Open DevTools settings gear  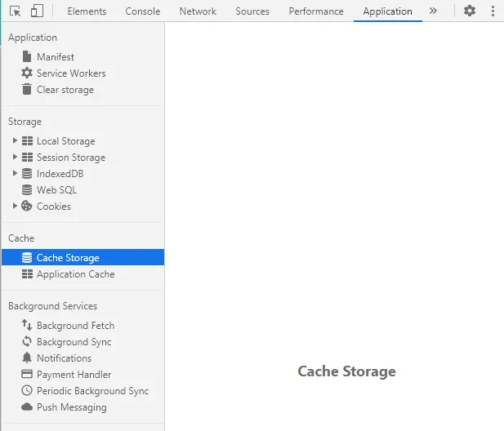point(469,11)
